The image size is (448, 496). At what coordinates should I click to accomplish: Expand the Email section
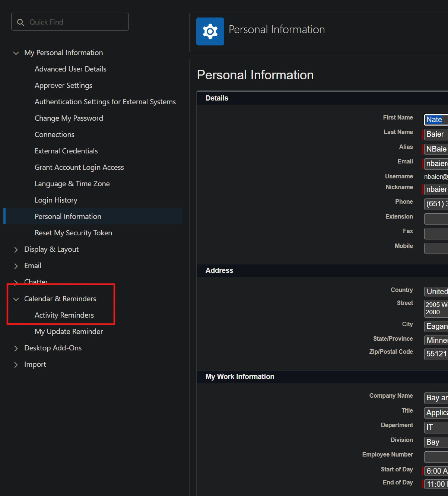pyautogui.click(x=16, y=266)
